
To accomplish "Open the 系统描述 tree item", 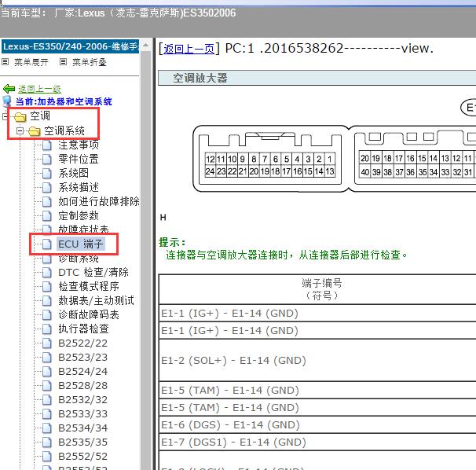I will (79, 187).
